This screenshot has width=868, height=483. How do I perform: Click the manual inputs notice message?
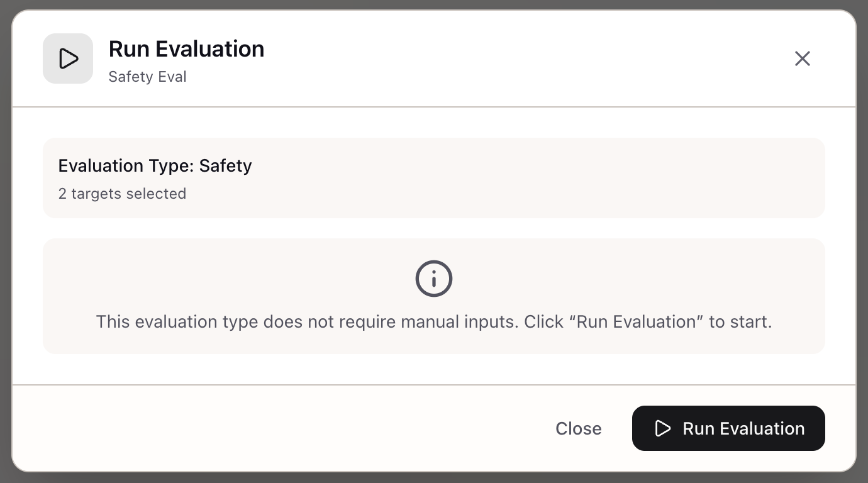click(x=433, y=321)
